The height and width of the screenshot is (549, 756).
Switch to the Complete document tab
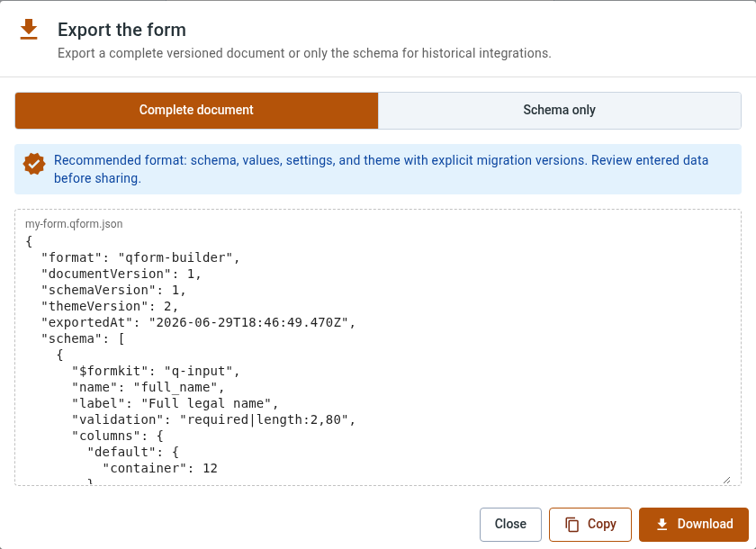pyautogui.click(x=196, y=111)
